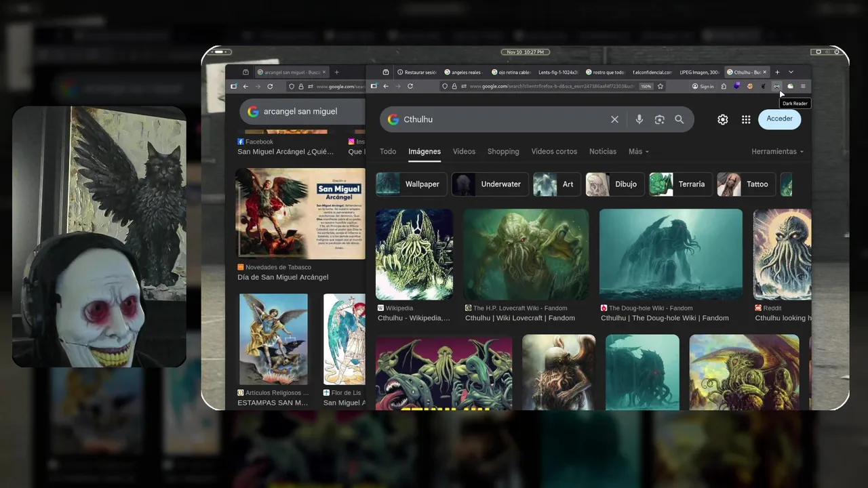Switch to the ojo retina cable tab
The image size is (868, 488).
tap(511, 72)
